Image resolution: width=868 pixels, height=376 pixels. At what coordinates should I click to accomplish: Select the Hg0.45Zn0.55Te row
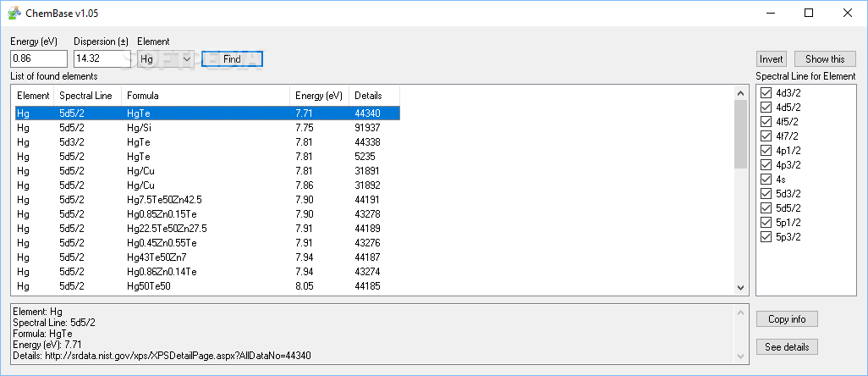[x=207, y=242]
